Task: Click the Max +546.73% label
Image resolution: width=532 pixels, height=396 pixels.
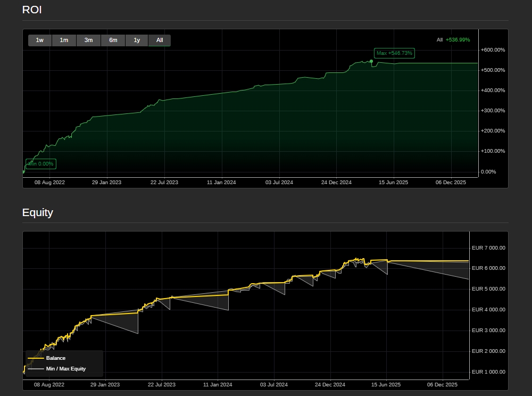Action: coord(394,53)
